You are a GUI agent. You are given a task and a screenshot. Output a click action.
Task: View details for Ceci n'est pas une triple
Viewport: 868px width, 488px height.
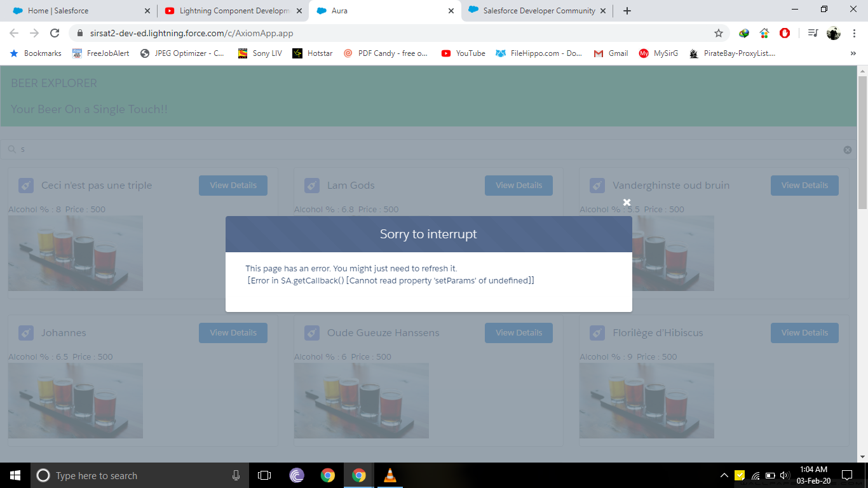(x=233, y=186)
